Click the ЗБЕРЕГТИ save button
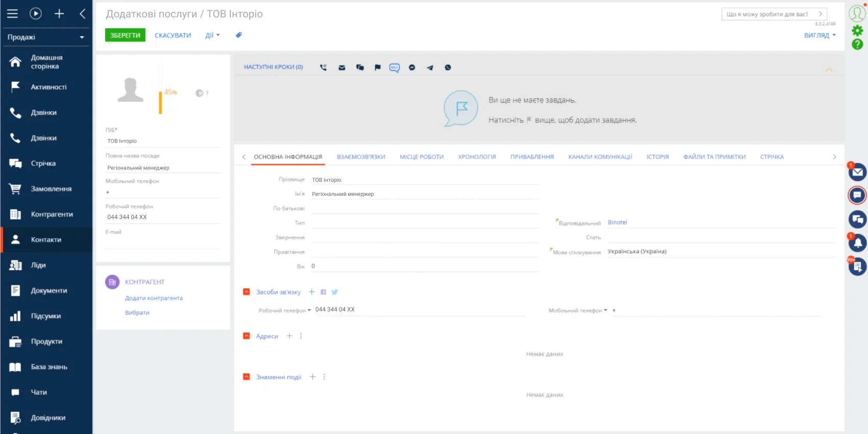Image resolution: width=868 pixels, height=434 pixels. point(125,35)
